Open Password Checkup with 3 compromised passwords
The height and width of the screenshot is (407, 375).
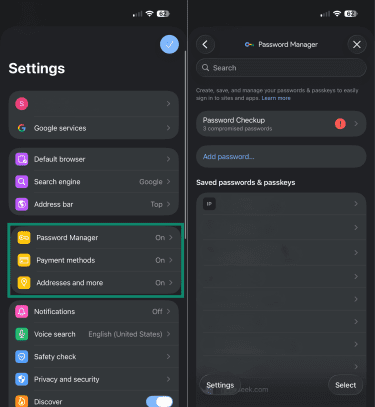click(281, 124)
